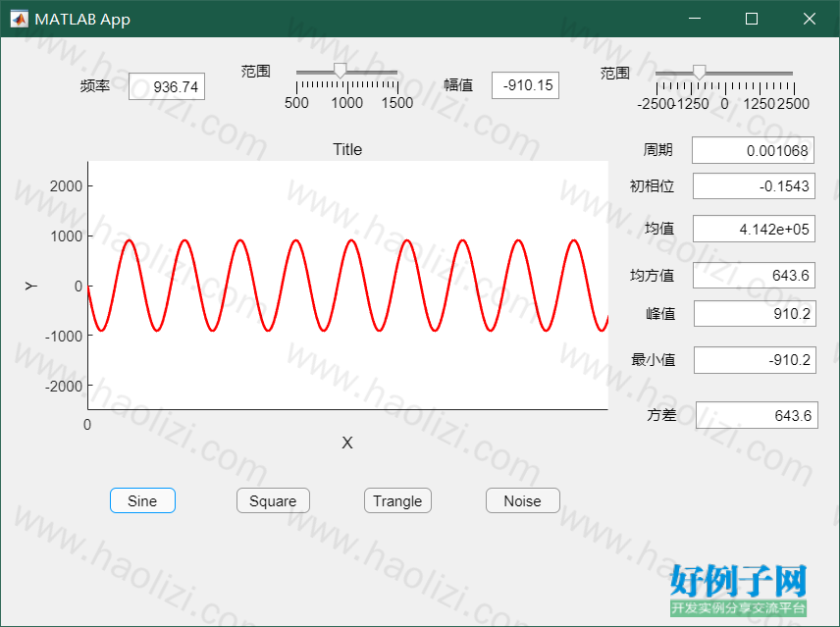Click the 均方值 field showing 643.6
The height and width of the screenshot is (627, 840).
coord(754,275)
